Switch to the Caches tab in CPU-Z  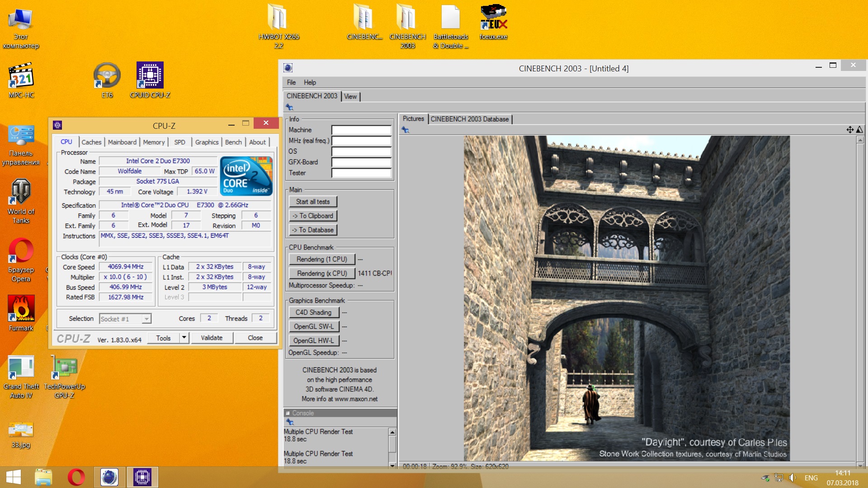(x=91, y=142)
